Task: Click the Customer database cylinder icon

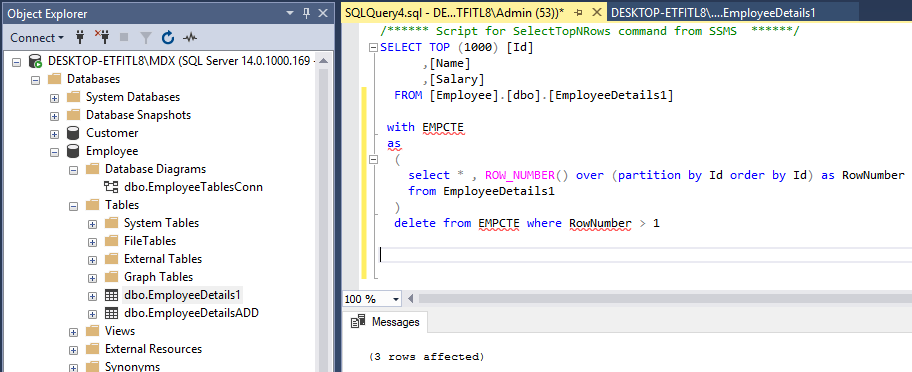Action: point(73,133)
